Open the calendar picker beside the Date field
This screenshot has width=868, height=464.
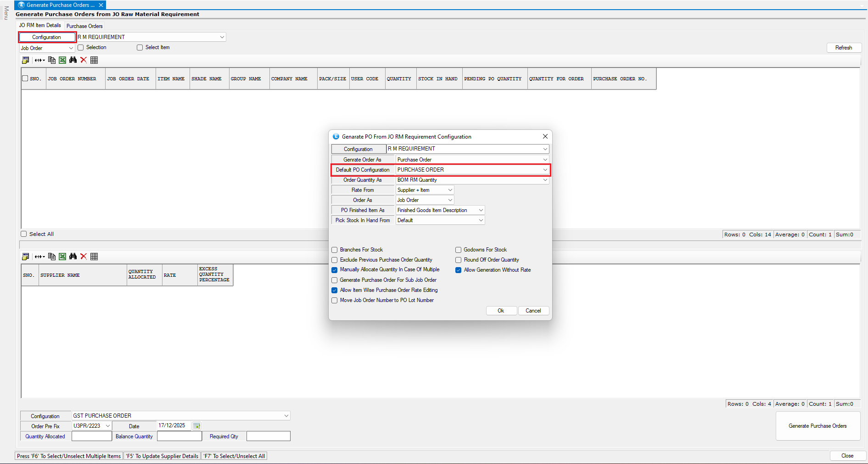point(196,426)
